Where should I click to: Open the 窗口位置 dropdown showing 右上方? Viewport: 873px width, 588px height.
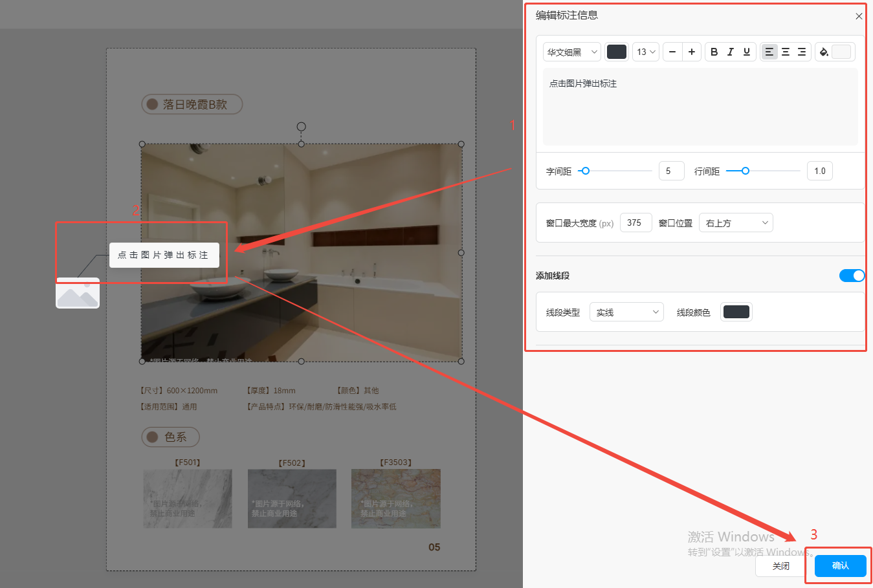(x=736, y=223)
